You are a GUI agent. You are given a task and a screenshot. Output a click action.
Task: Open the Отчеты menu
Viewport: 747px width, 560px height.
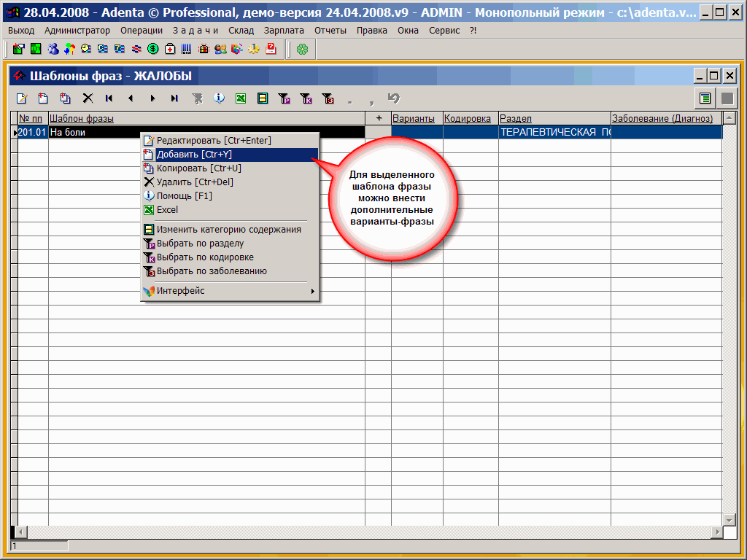click(x=330, y=31)
